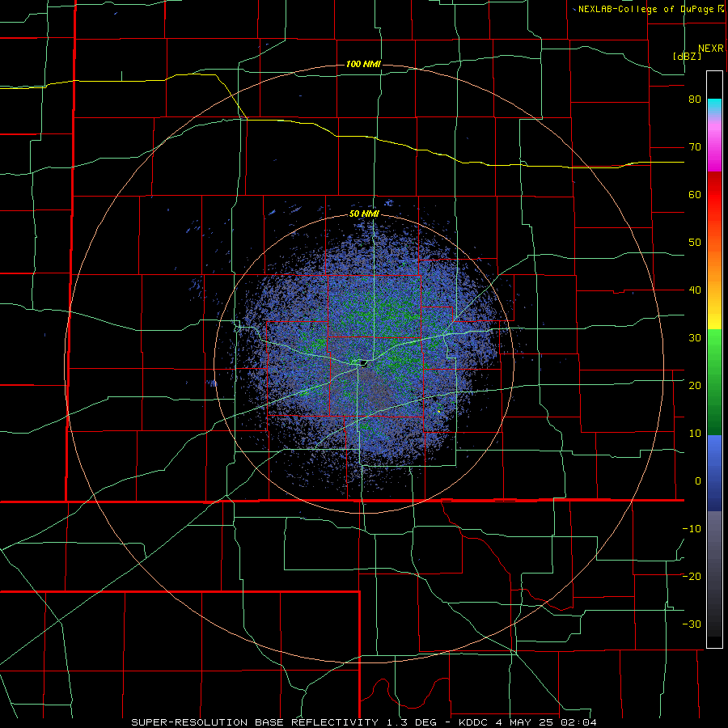Click the 70 dBZ scale value
This screenshot has width=728, height=728.
695,147
